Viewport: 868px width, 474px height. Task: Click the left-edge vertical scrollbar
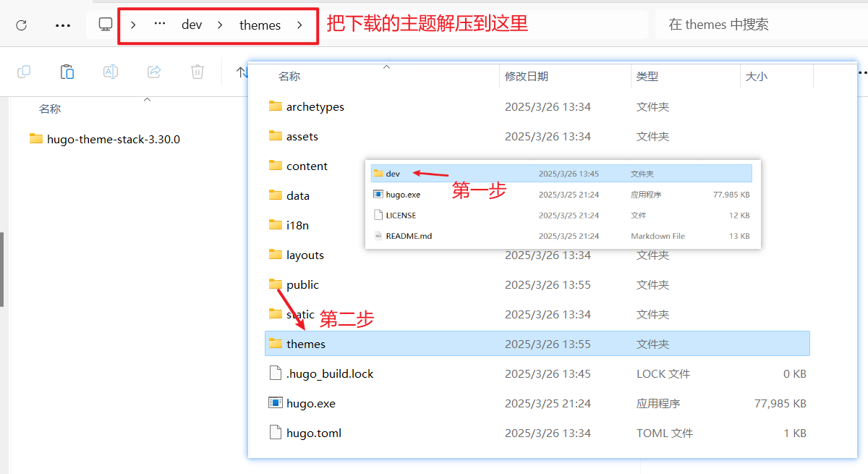coord(2,269)
